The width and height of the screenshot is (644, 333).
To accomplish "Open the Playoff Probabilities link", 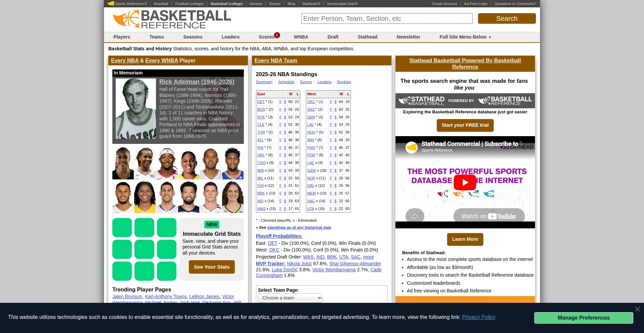I will 279,236.
